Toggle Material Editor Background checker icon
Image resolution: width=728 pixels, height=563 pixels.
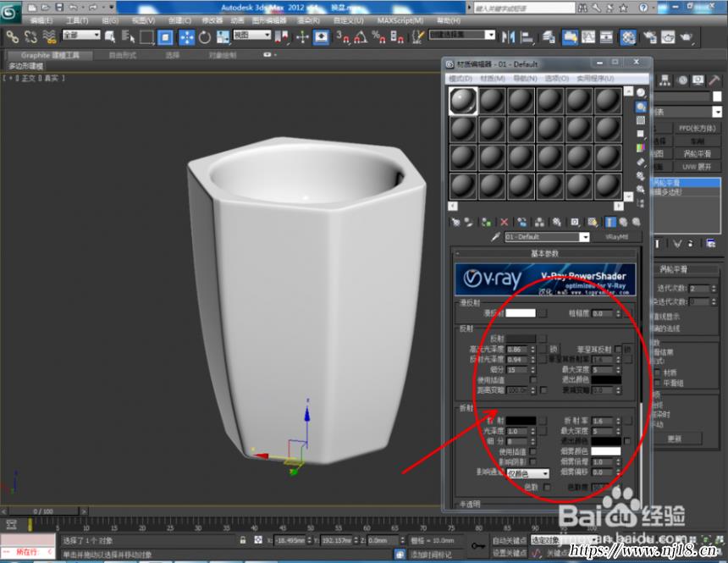(x=641, y=120)
